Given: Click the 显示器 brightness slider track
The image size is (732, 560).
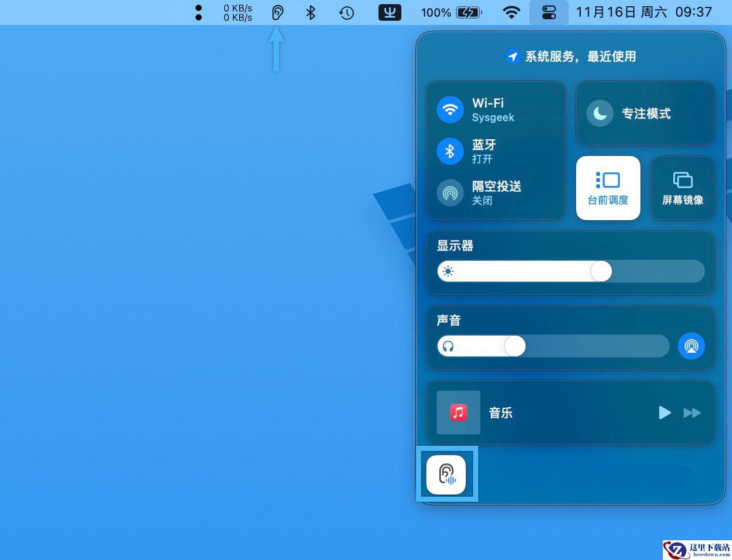Looking at the screenshot, I should coord(571,271).
